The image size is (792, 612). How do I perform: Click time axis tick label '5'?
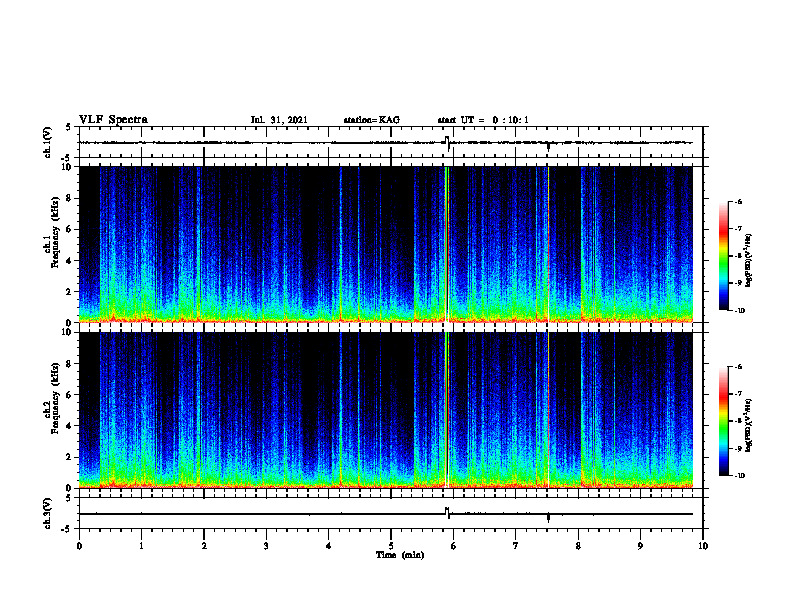tap(391, 546)
